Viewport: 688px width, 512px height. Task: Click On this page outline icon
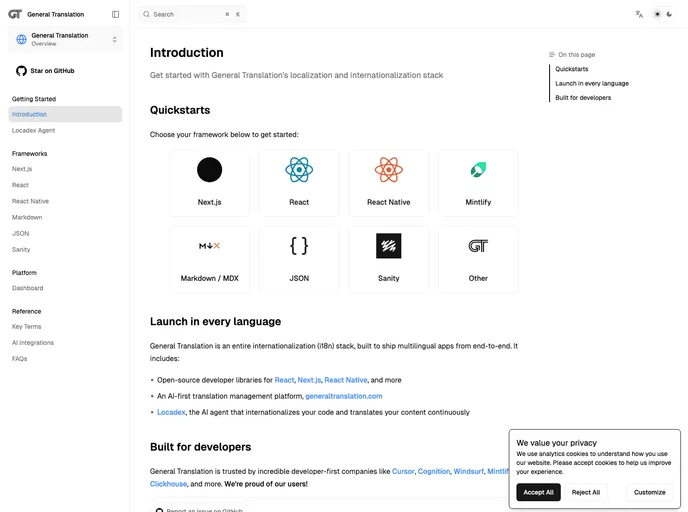coord(552,54)
